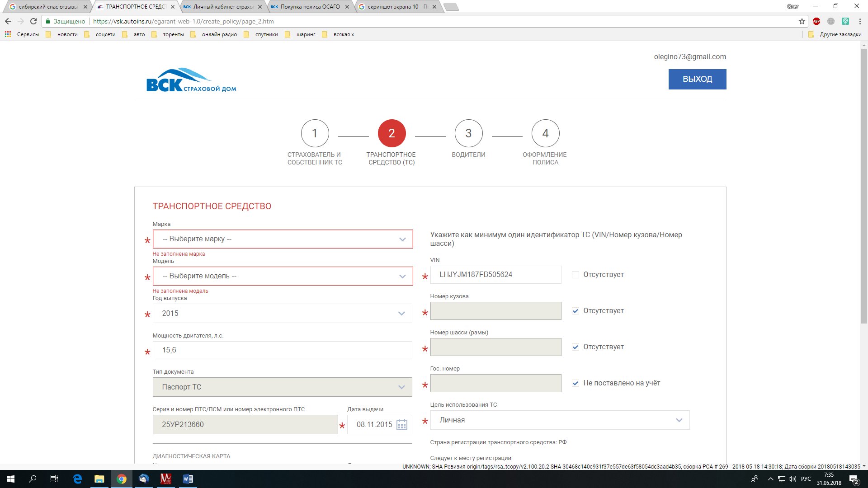Click the VSK Страховой дом logo
The image size is (868, 488).
[191, 80]
